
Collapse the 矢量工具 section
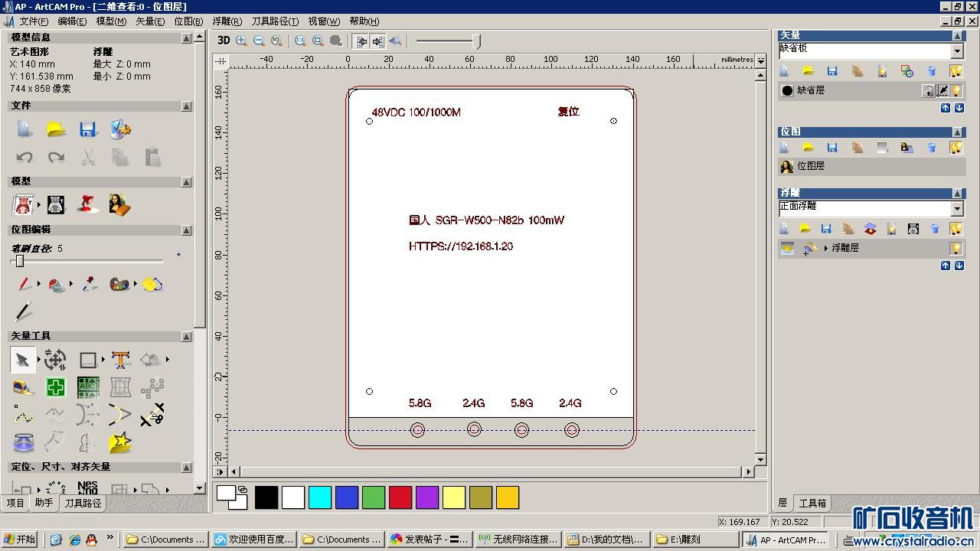pyautogui.click(x=187, y=336)
